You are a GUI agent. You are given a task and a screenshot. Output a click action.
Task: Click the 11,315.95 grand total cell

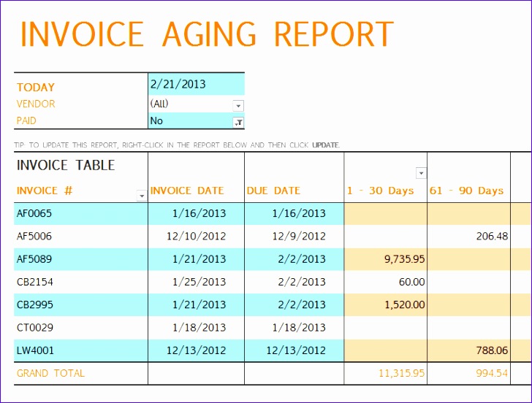pyautogui.click(x=385, y=374)
